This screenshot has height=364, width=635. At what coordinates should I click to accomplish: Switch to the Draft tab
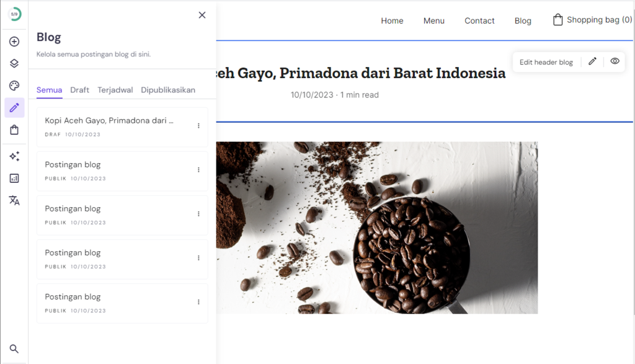tap(79, 90)
